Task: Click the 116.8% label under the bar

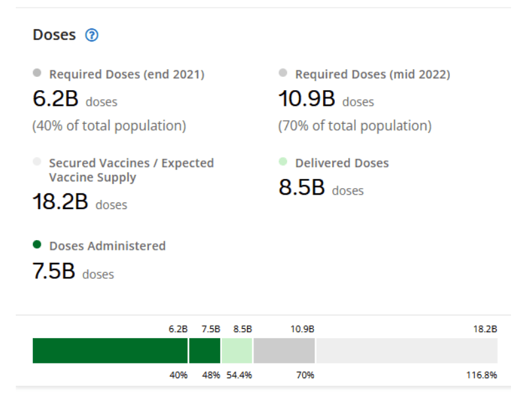Action: tap(483, 375)
